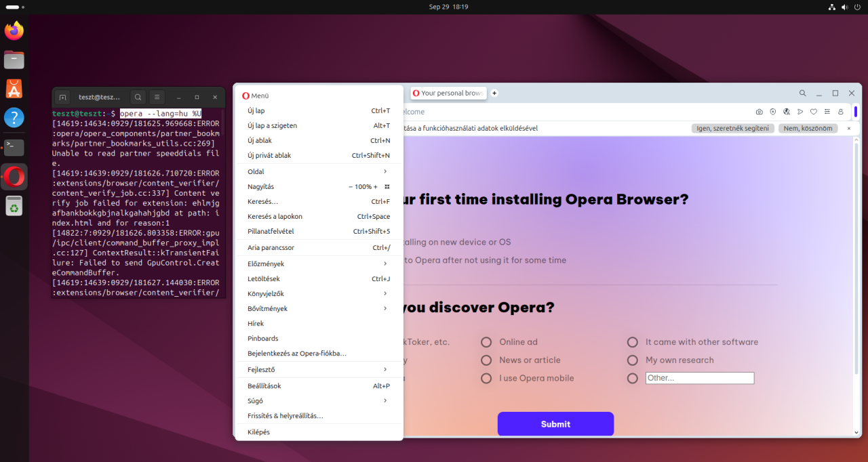Select "Új privát ablak" menu entry
The image size is (868, 462).
point(269,156)
